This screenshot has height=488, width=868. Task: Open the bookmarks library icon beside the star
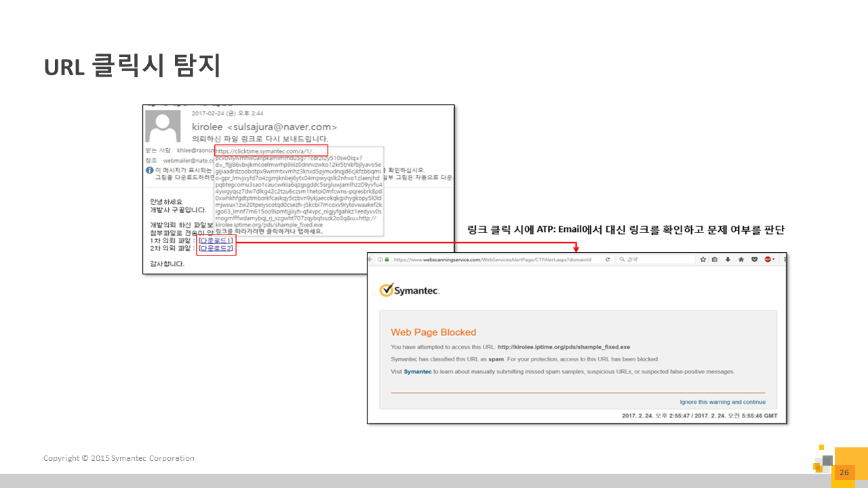[715, 259]
